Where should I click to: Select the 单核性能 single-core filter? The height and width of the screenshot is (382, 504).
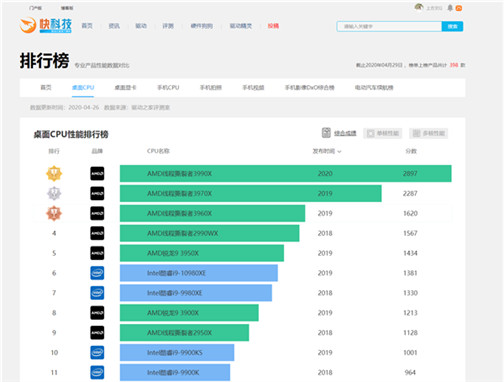tap(382, 133)
